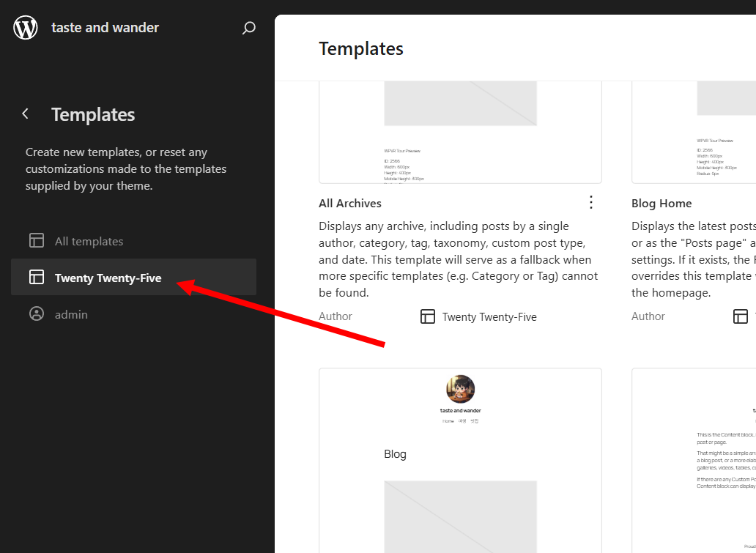Click round avatar image in Blog preview
This screenshot has height=553, width=756.
tap(461, 389)
